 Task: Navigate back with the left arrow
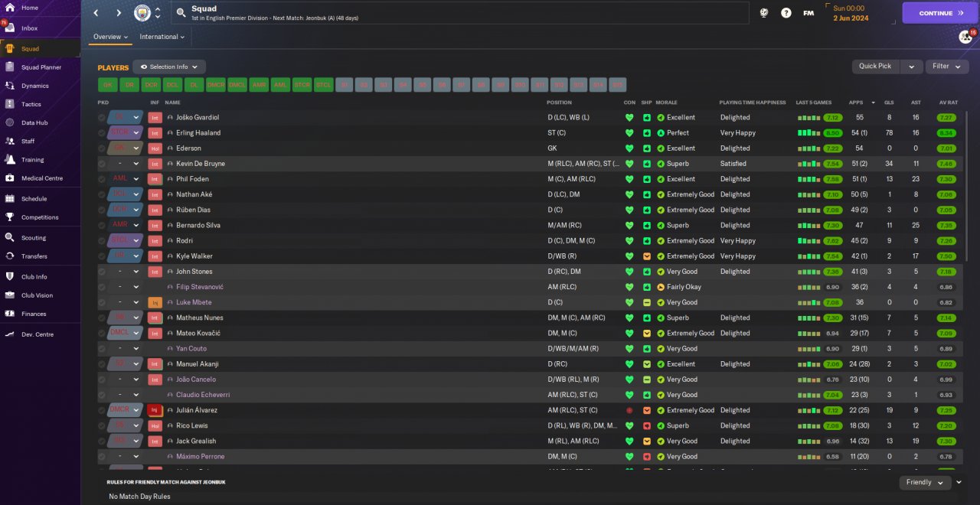(x=96, y=13)
